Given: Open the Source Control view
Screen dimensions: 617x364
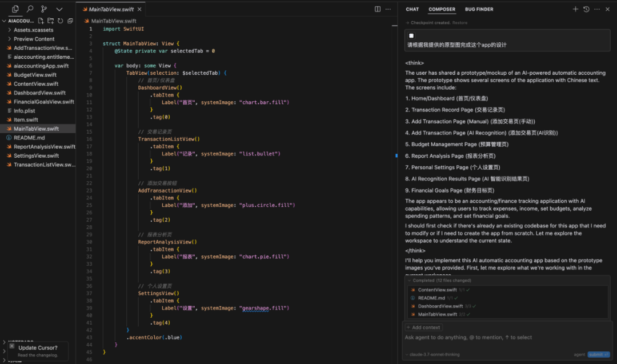Looking at the screenshot, I should 44,9.
